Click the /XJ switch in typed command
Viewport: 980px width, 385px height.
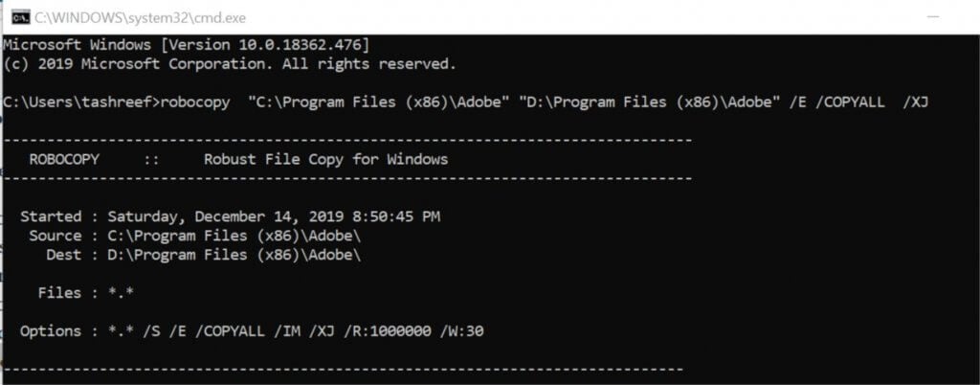click(915, 102)
